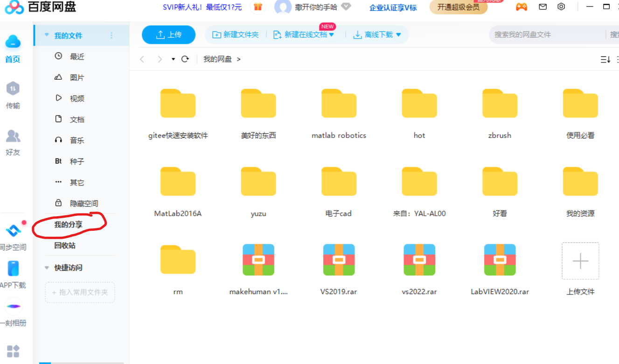Open the zbrush folder icon
This screenshot has width=619, height=364.
click(500, 103)
